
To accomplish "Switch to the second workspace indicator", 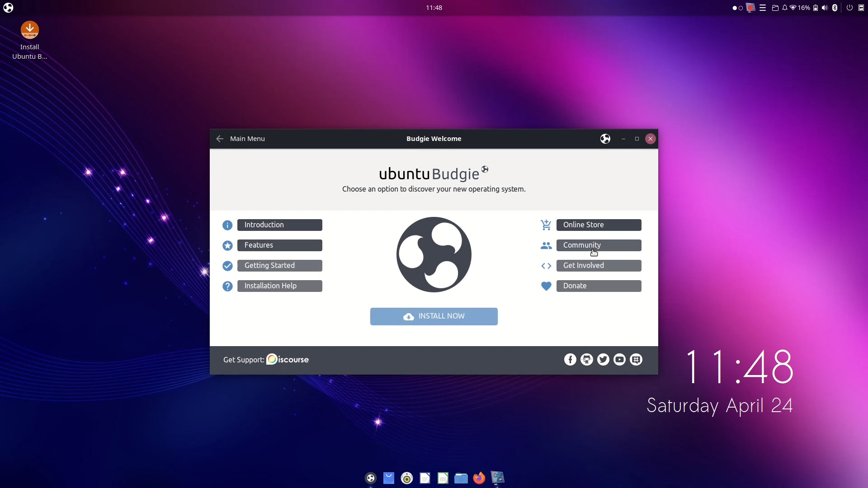I will [741, 8].
